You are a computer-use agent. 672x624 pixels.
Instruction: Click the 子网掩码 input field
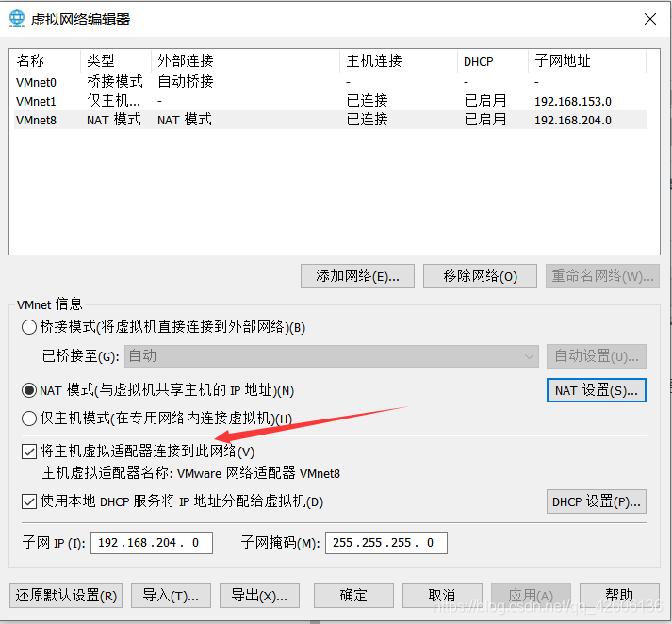pyautogui.click(x=386, y=543)
